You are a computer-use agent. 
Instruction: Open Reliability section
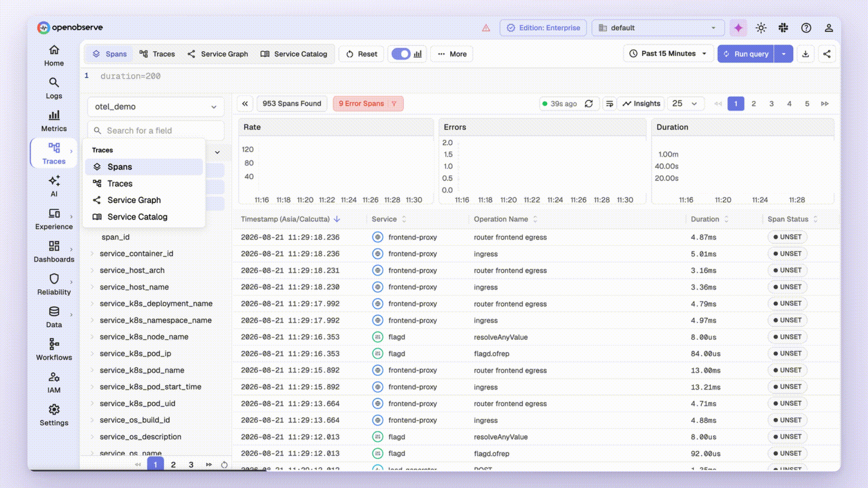(x=54, y=285)
